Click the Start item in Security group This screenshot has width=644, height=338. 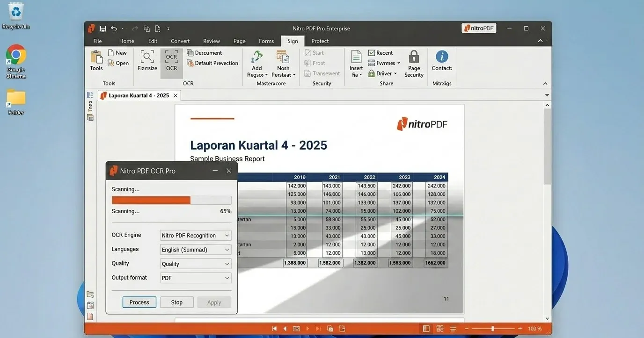314,53
